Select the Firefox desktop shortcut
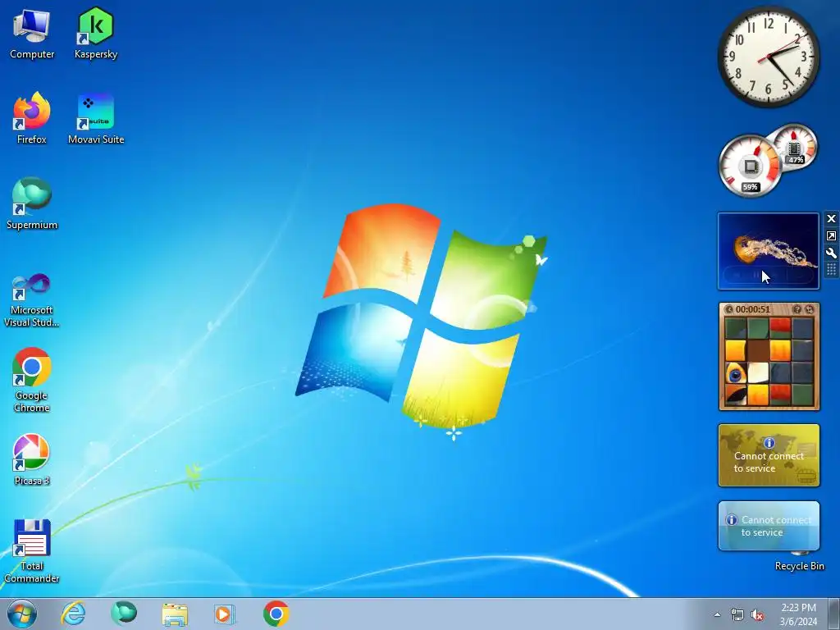The width and height of the screenshot is (840, 630). (x=32, y=118)
